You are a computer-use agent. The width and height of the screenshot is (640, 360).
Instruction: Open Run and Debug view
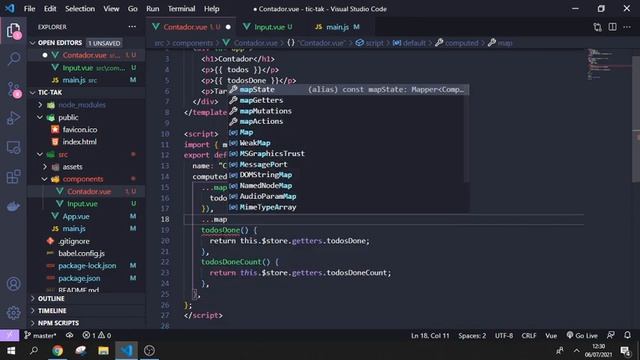[13, 118]
